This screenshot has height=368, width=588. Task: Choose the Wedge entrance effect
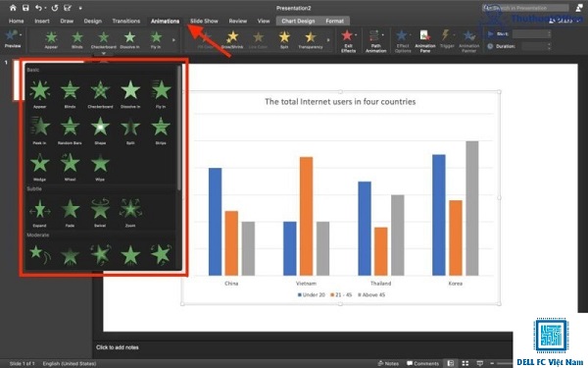[x=40, y=167]
